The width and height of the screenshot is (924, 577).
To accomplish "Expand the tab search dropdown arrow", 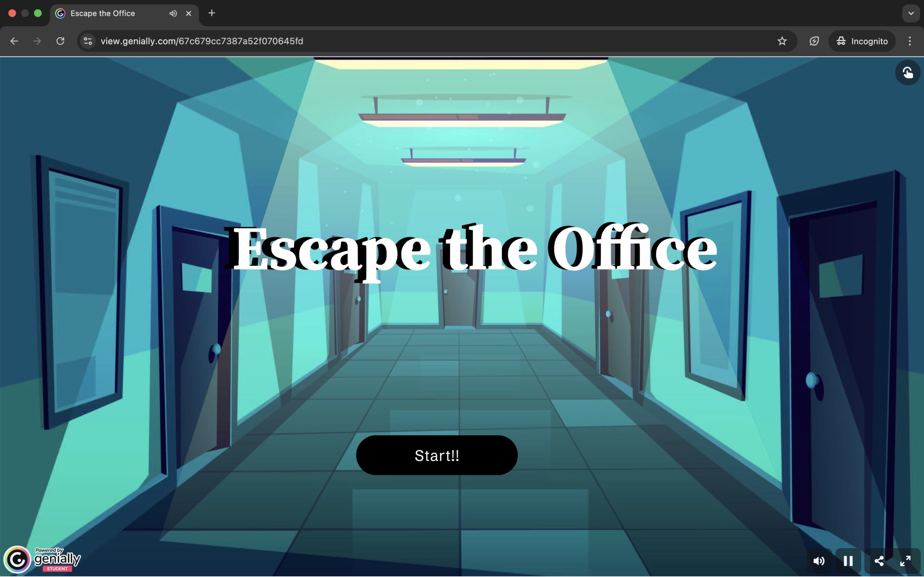I will click(911, 13).
